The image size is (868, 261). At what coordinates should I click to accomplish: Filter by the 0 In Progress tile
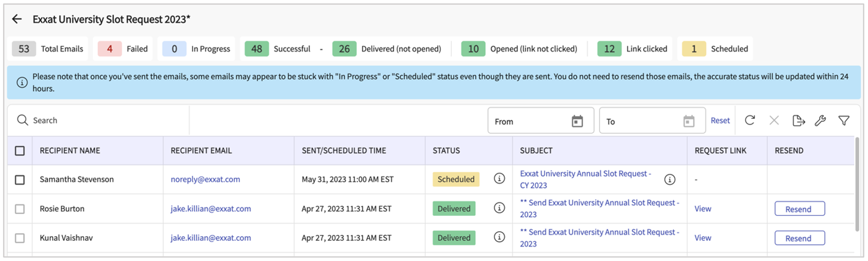click(x=196, y=49)
